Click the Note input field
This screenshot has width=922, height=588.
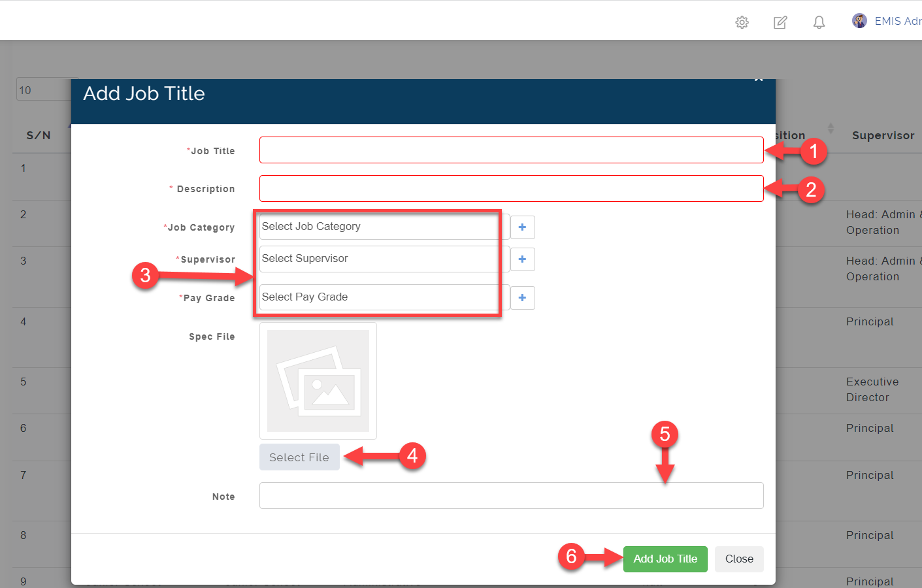tap(511, 496)
